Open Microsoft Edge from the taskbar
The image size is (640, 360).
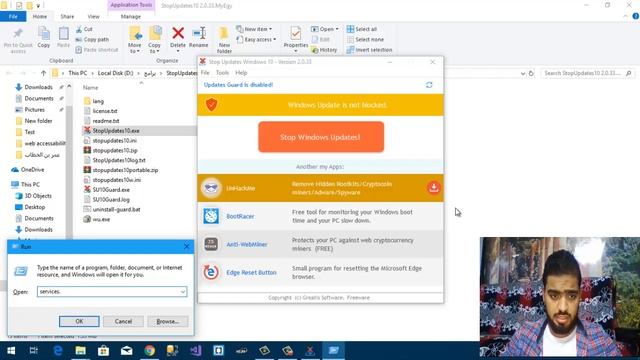(x=58, y=351)
